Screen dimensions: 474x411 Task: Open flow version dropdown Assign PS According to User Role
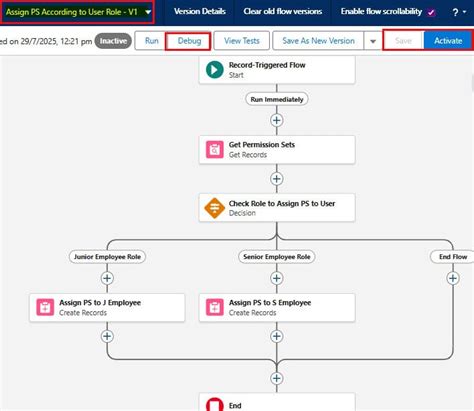[77, 12]
